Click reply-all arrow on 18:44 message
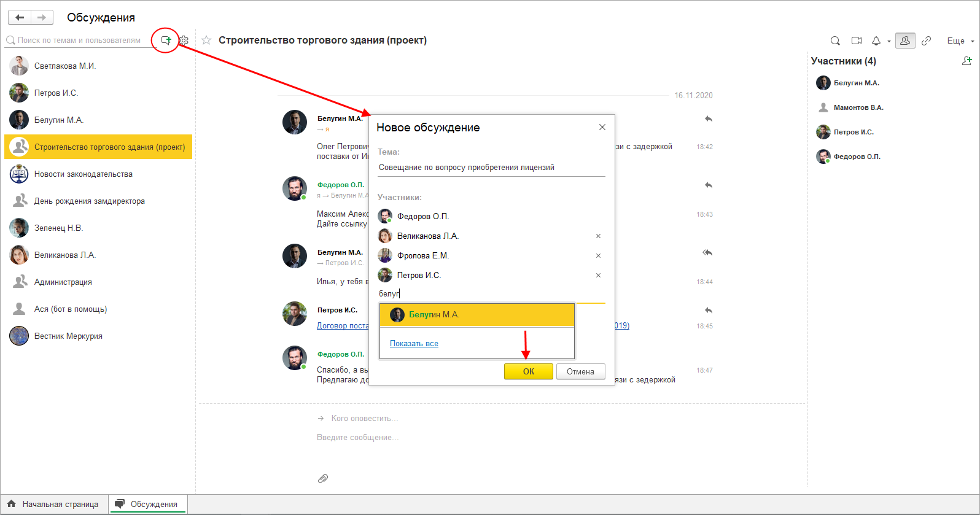This screenshot has height=515, width=980. tap(707, 253)
